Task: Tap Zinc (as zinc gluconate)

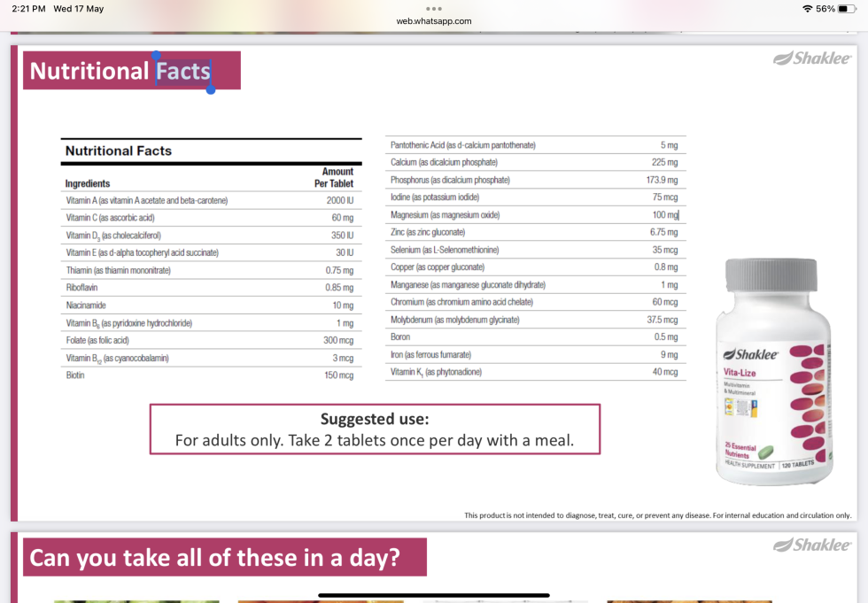Action: (428, 232)
